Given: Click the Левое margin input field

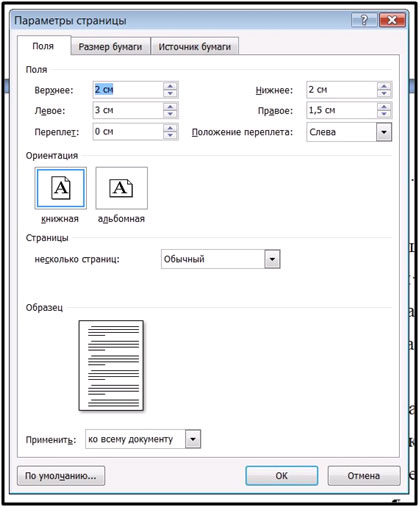Looking at the screenshot, I should point(128,110).
